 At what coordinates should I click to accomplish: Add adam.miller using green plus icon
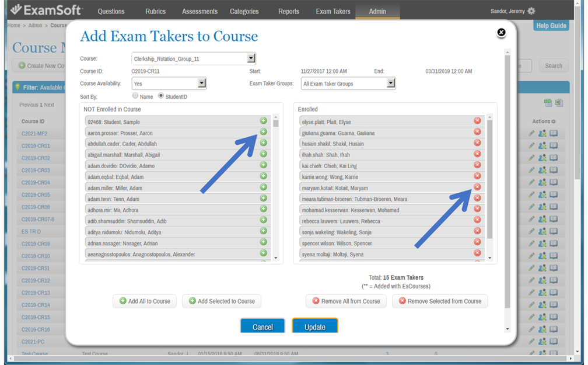pyautogui.click(x=263, y=187)
